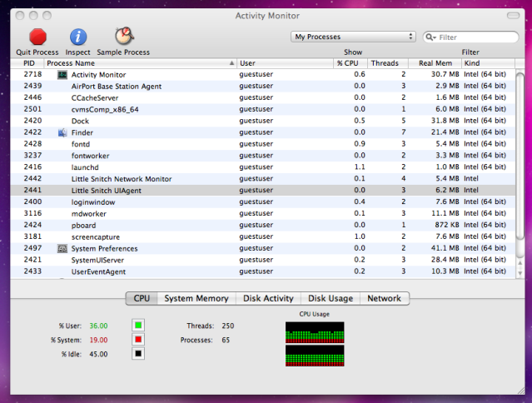Click the lower CPU Usage graph
The image size is (532, 403).
click(315, 356)
